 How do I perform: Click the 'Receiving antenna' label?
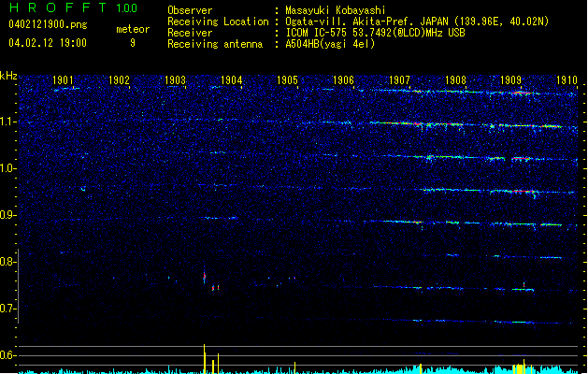[x=215, y=44]
